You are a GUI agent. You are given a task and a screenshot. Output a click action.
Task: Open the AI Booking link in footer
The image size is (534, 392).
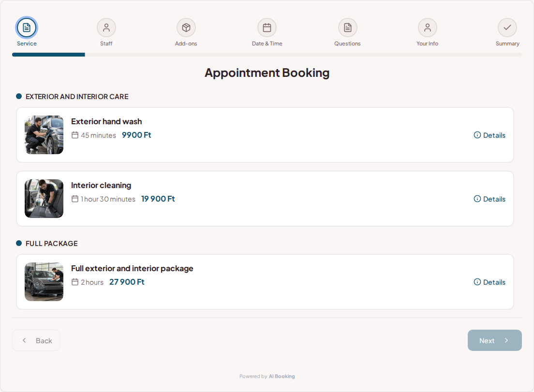282,377
